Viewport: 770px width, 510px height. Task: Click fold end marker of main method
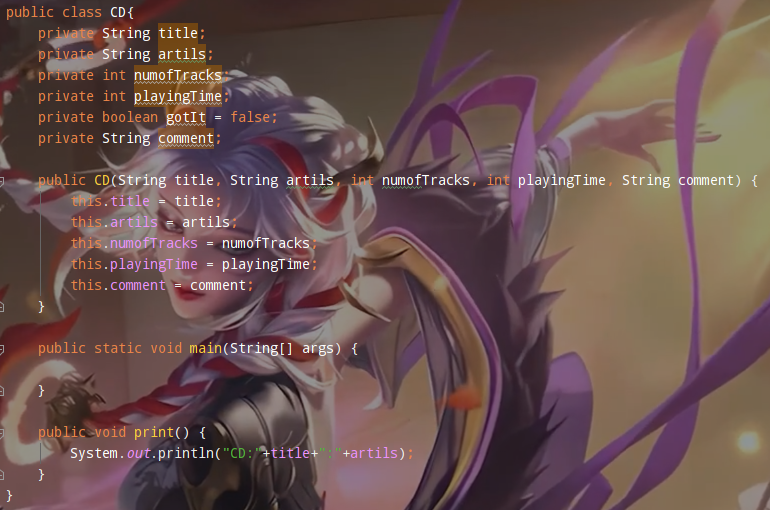(1, 391)
